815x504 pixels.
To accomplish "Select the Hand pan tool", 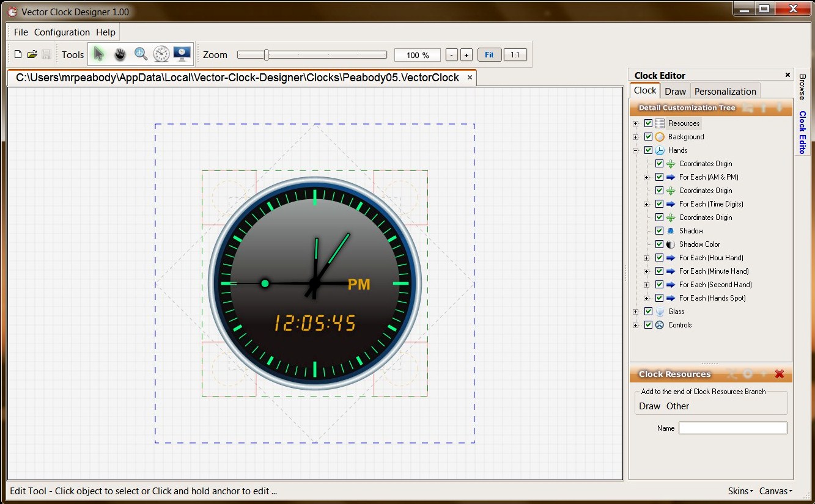I will [120, 54].
